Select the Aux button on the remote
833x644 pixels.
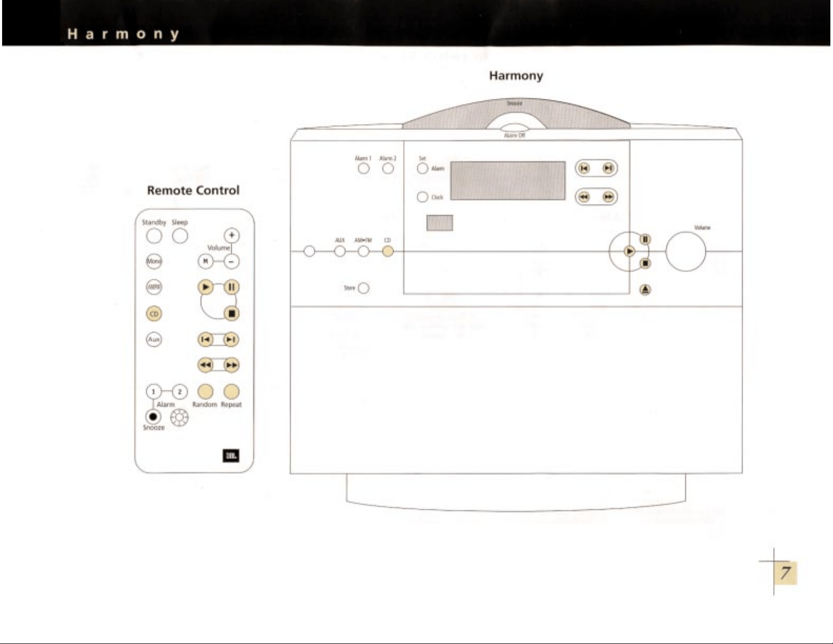pos(154,339)
